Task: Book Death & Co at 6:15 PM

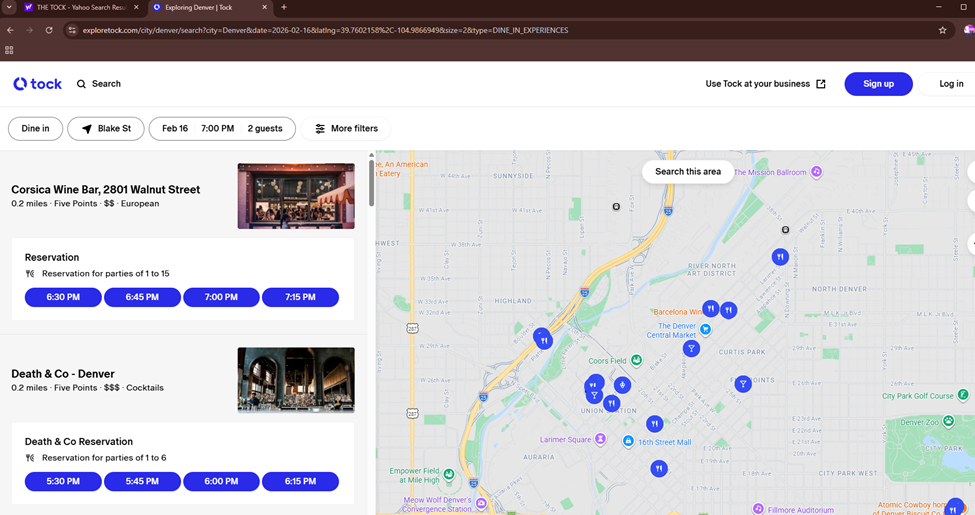Action: (x=300, y=481)
